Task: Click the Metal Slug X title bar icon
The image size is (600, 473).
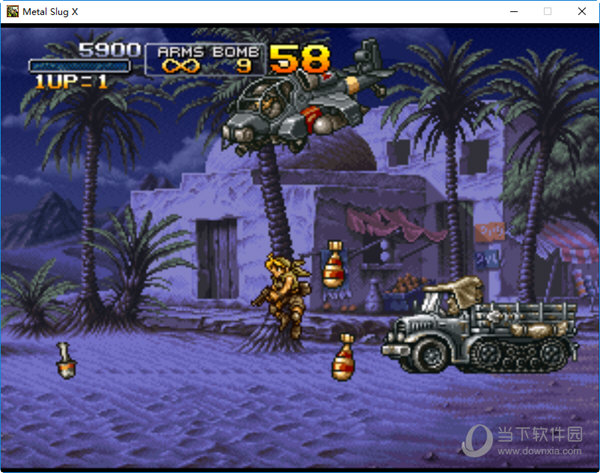Action: click(12, 11)
